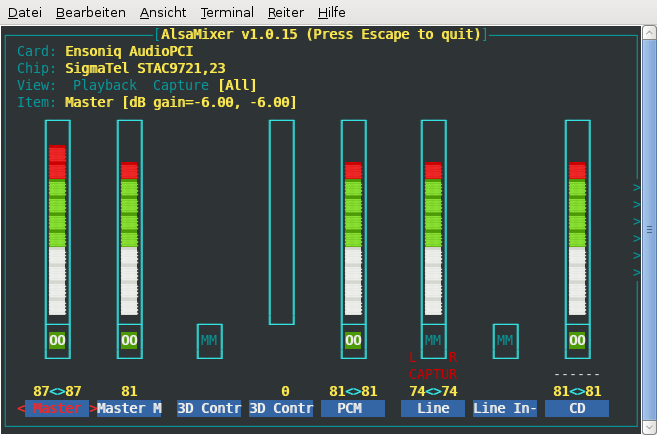Image resolution: width=657 pixels, height=435 pixels.
Task: Toggle the Line MM mute indicator
Action: click(434, 341)
